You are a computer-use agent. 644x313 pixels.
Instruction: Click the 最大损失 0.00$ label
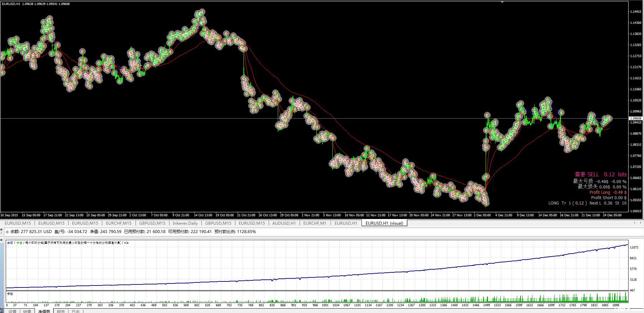(x=602, y=187)
